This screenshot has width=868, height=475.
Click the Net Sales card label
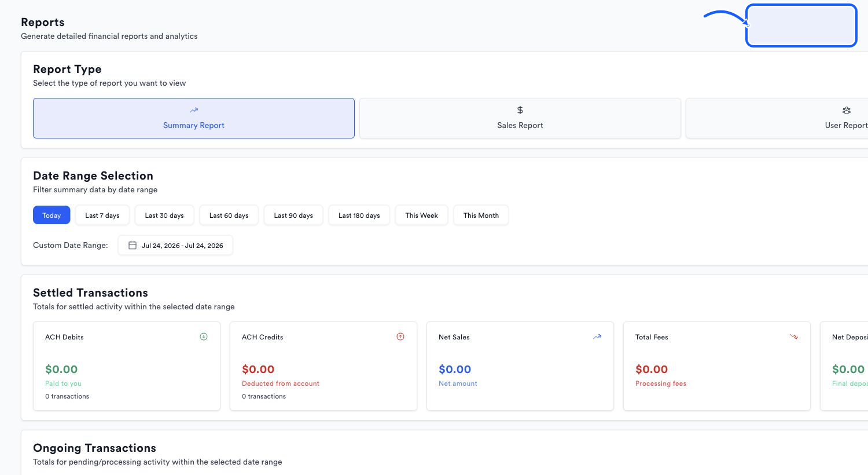point(454,337)
